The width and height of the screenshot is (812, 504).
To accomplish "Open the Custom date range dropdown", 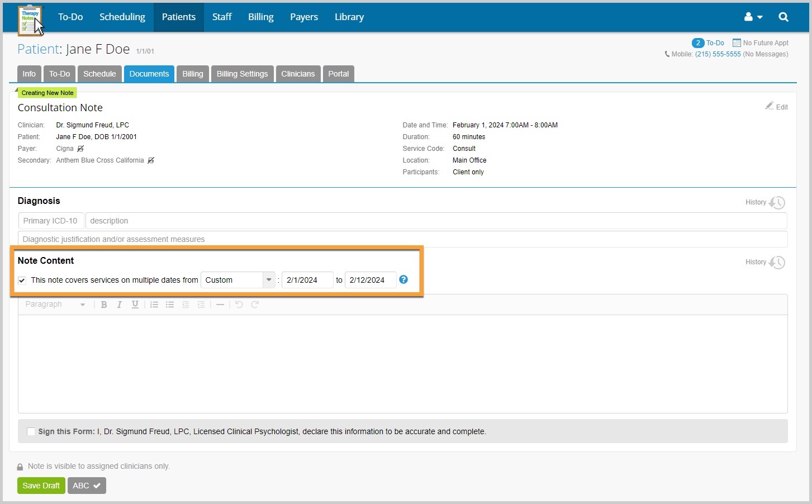I will 268,280.
